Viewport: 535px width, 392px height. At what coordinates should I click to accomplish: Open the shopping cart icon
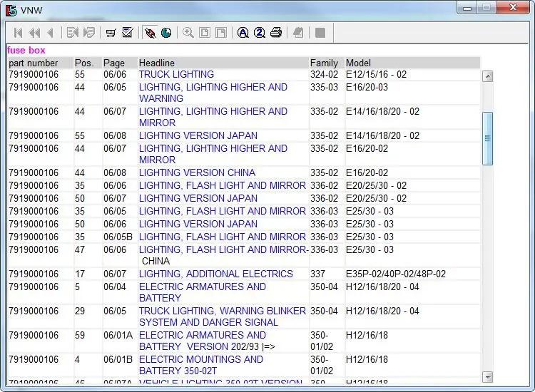click(111, 33)
